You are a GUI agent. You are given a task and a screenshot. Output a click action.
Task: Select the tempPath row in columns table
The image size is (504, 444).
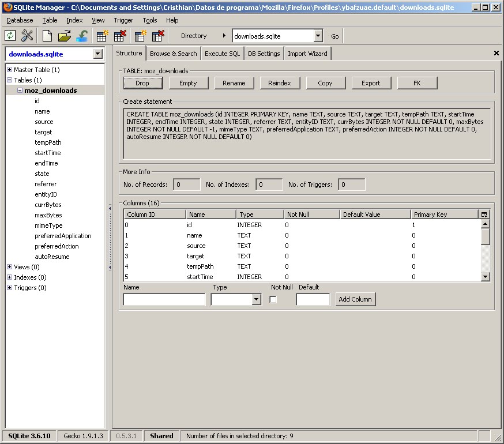coord(302,266)
